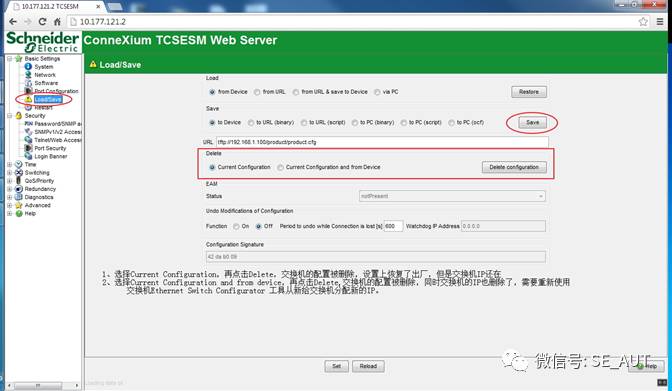Screen dimensions: 672x391
Task: Open browser home page icon
Action: 57,21
